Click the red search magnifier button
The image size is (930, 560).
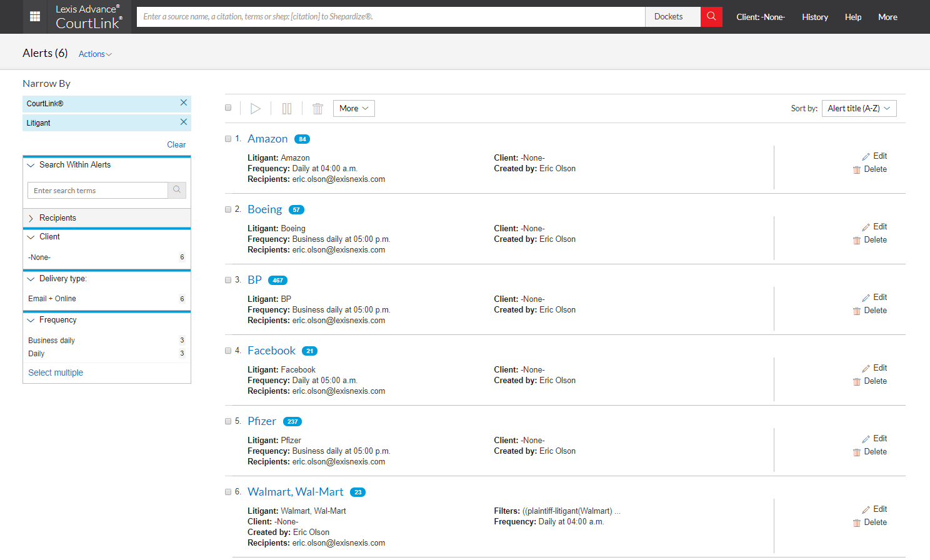coord(711,17)
